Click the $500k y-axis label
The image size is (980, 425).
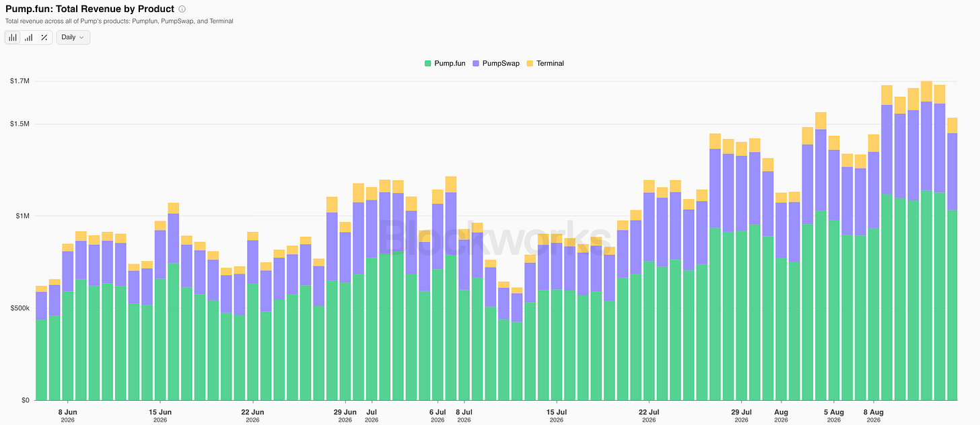coord(20,308)
